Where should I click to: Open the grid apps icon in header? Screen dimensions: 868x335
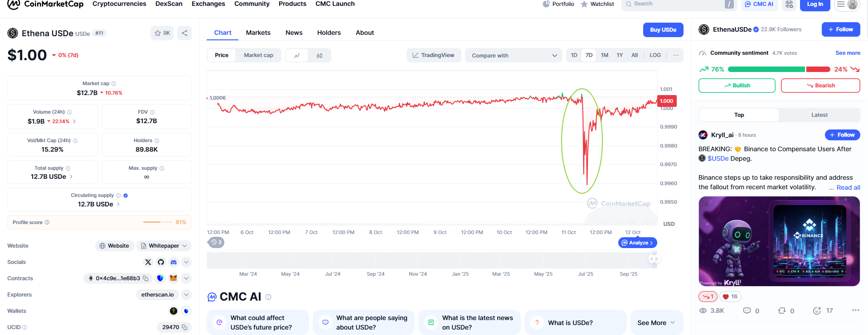[790, 4]
